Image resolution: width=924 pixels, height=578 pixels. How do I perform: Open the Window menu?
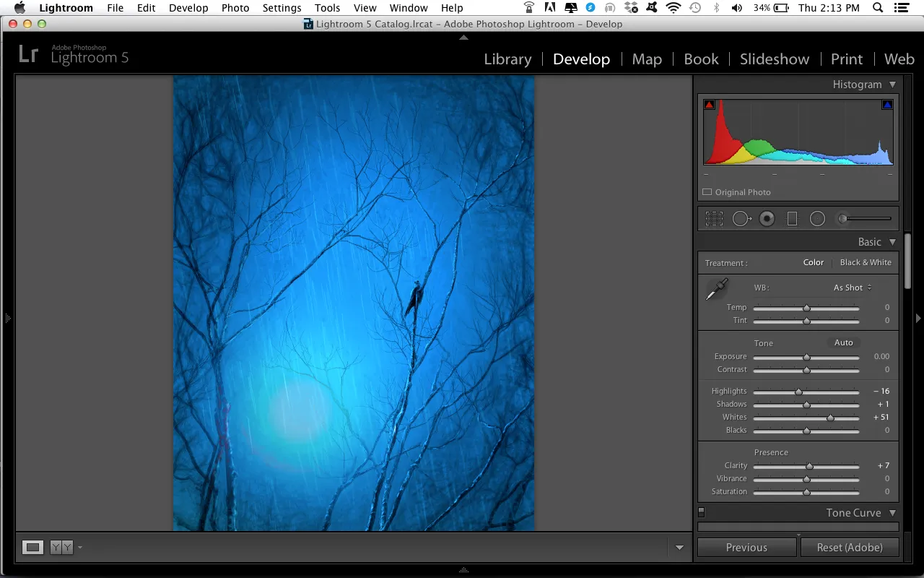point(409,8)
